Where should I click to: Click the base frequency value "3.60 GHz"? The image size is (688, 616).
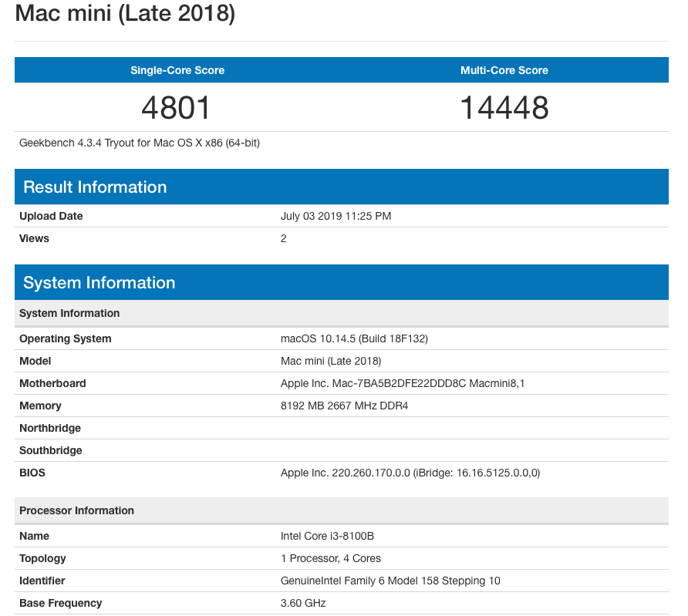tap(303, 604)
